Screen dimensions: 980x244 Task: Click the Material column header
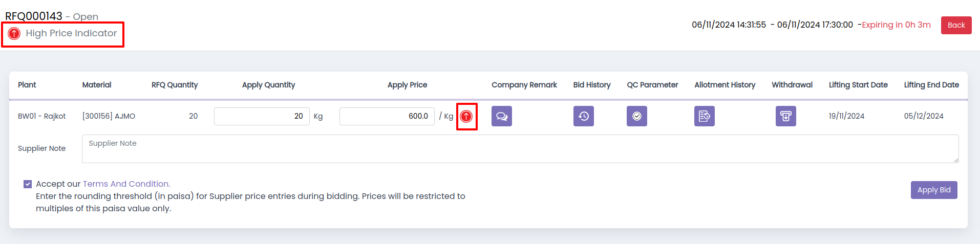[97, 85]
